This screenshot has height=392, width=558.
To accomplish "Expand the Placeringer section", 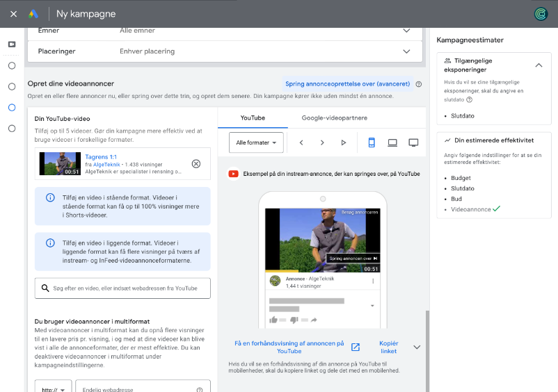I will [x=406, y=51].
